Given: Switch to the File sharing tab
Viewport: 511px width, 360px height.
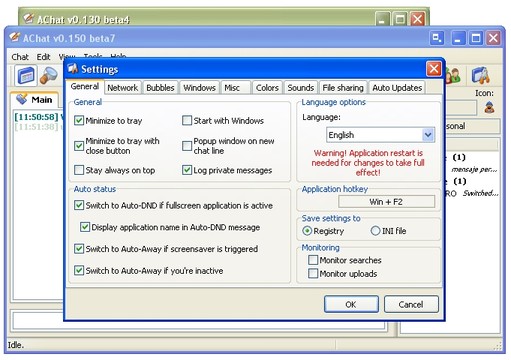Looking at the screenshot, I should pyautogui.click(x=343, y=88).
